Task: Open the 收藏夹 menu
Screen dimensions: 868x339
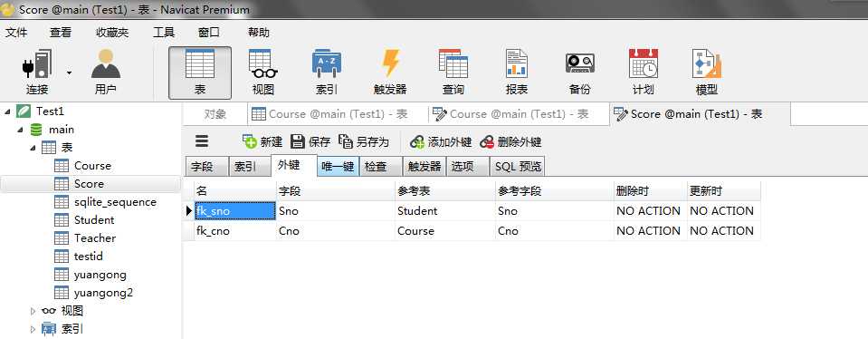Action: [x=112, y=33]
